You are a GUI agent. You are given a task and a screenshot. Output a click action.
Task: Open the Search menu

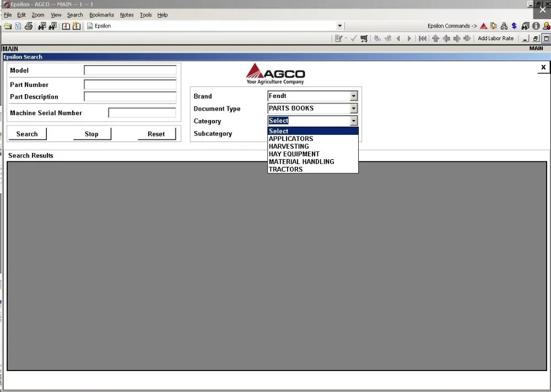coord(75,15)
